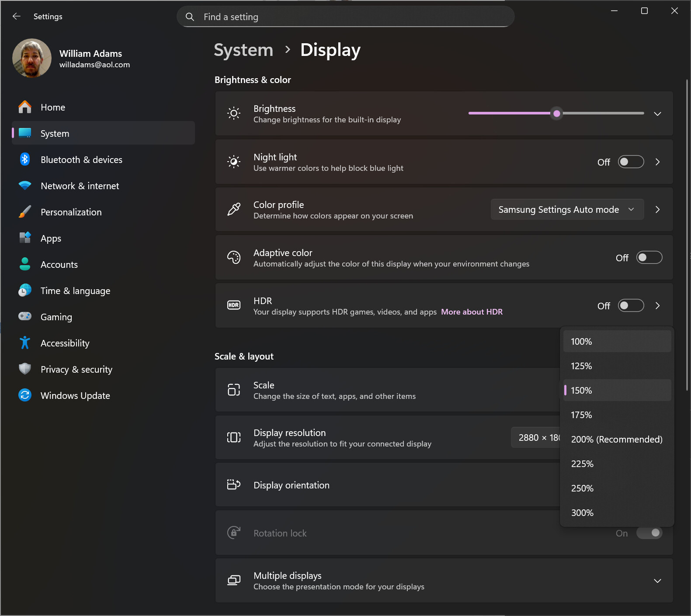Screen dimensions: 691x616
Task: Click the Find a setting search box
Action: coord(345,17)
